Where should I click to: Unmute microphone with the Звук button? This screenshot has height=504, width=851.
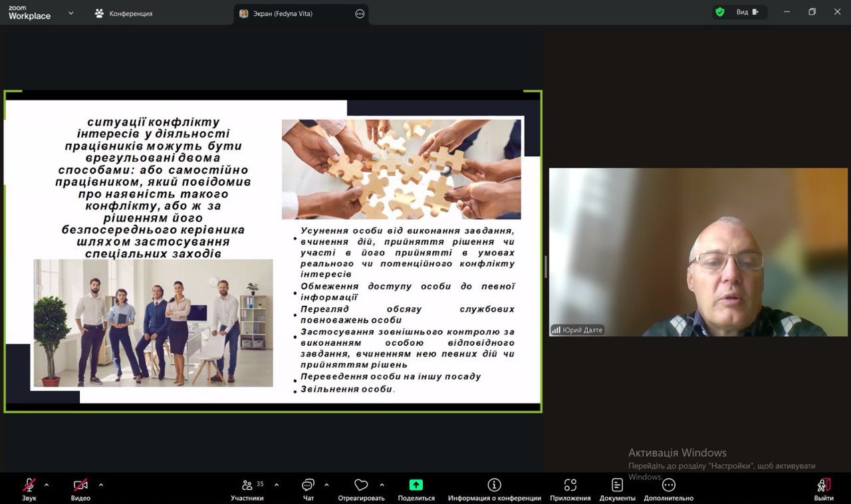(x=29, y=485)
